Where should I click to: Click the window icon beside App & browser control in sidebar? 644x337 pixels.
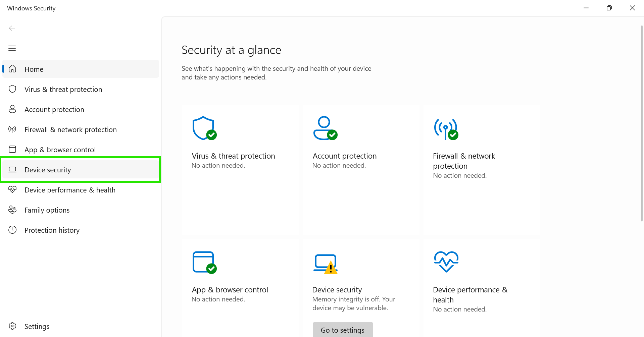12,149
